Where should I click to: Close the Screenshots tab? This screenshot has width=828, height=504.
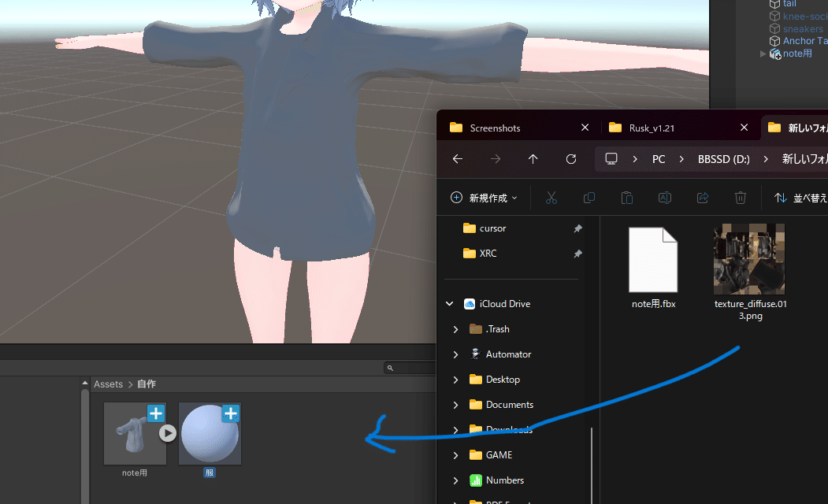[585, 128]
